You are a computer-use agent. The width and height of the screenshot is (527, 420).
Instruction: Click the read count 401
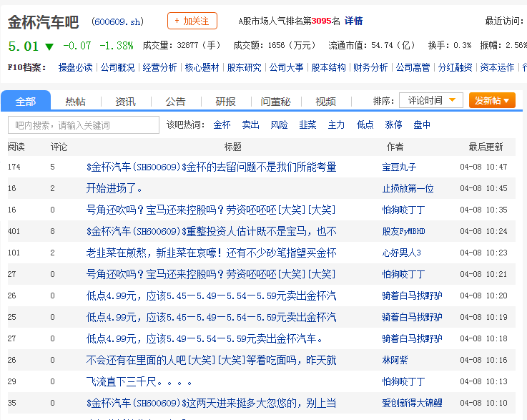click(x=14, y=231)
